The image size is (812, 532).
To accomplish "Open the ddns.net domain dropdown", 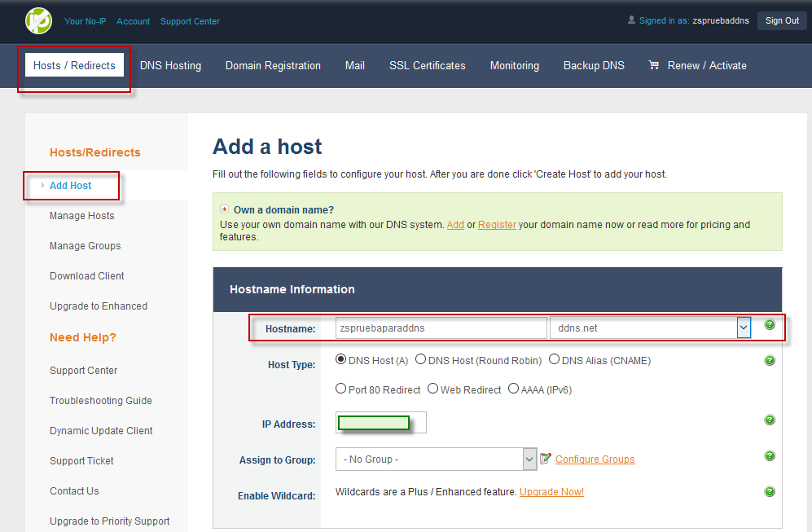I will click(743, 328).
